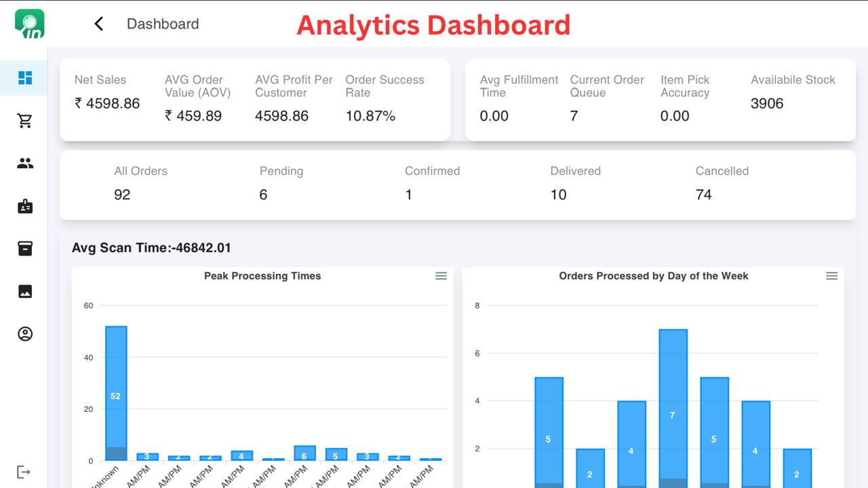Select the image gallery sidebar icon
868x488 pixels.
coord(24,291)
